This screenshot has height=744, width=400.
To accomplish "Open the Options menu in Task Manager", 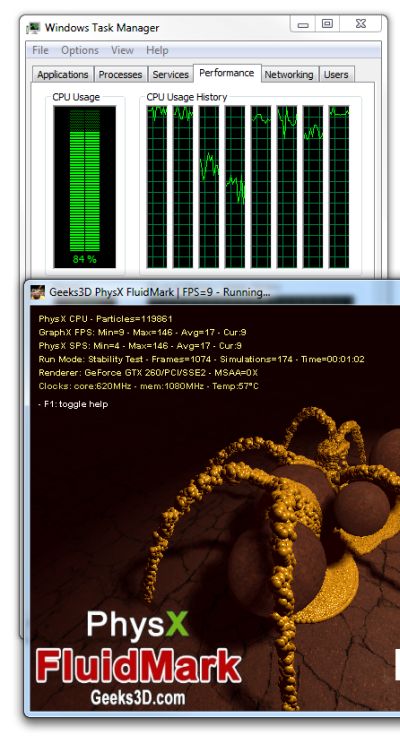I will click(80, 50).
